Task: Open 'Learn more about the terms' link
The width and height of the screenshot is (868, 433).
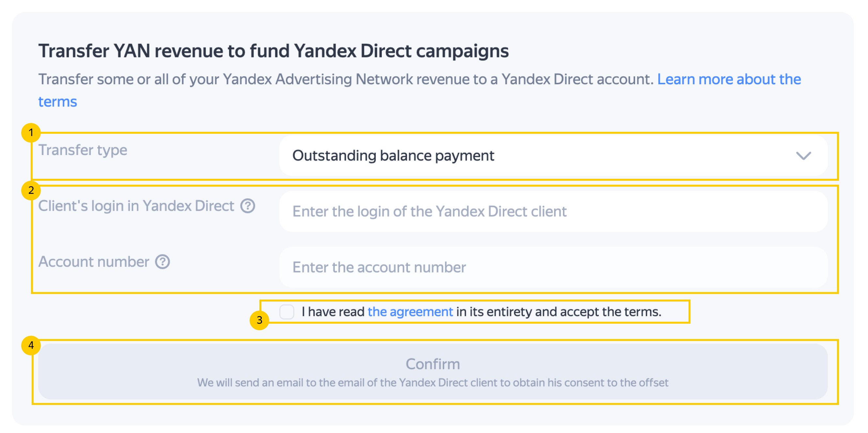Action: click(x=729, y=80)
